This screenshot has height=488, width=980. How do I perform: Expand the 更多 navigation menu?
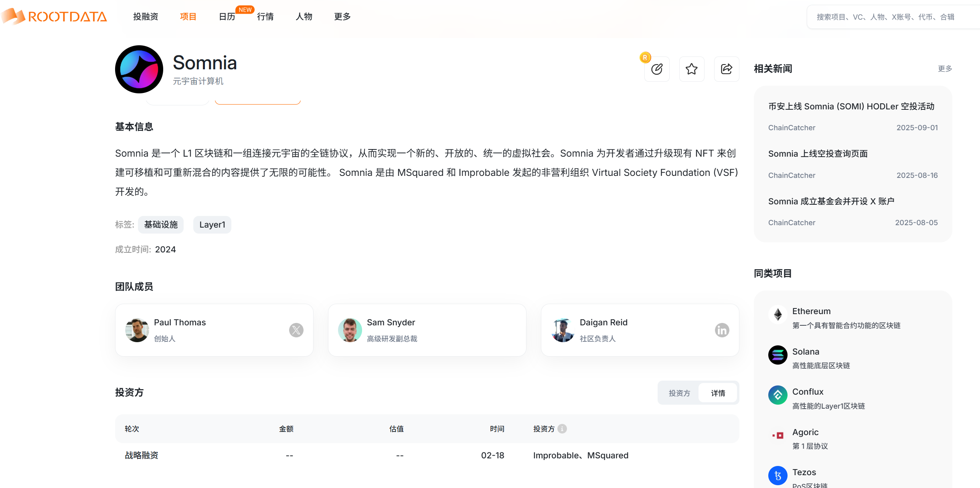342,16
